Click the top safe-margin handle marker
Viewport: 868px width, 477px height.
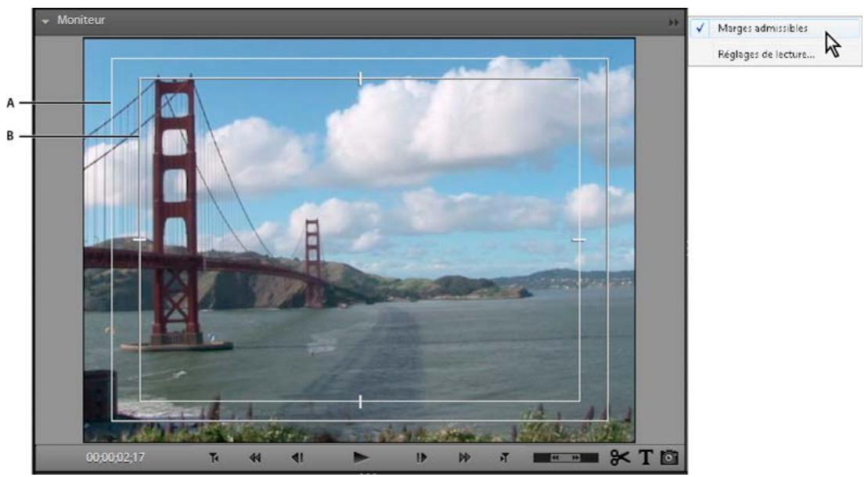click(358, 76)
